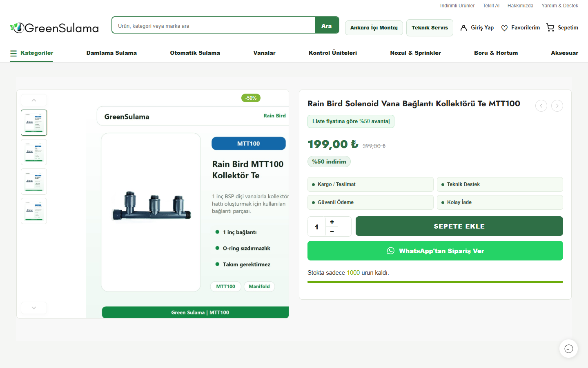The image size is (588, 368).
Task: Order via WhatsApp'tan Sipariş Ver
Action: coord(435,251)
